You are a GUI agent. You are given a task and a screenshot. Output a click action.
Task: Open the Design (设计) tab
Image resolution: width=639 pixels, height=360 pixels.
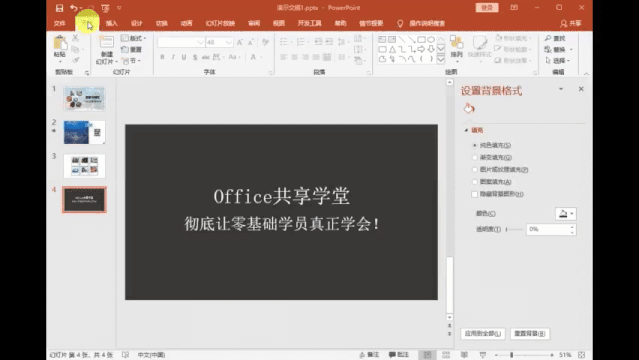coord(137,23)
